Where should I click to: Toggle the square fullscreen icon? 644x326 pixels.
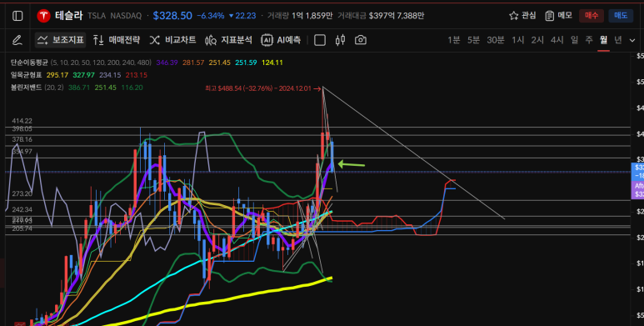(x=320, y=40)
